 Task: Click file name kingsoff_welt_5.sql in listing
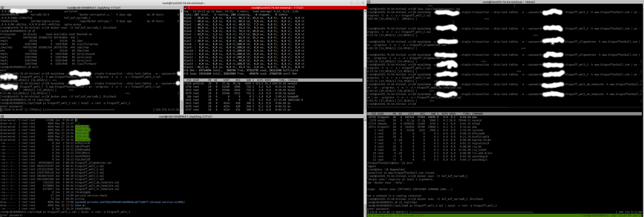(x=89, y=176)
